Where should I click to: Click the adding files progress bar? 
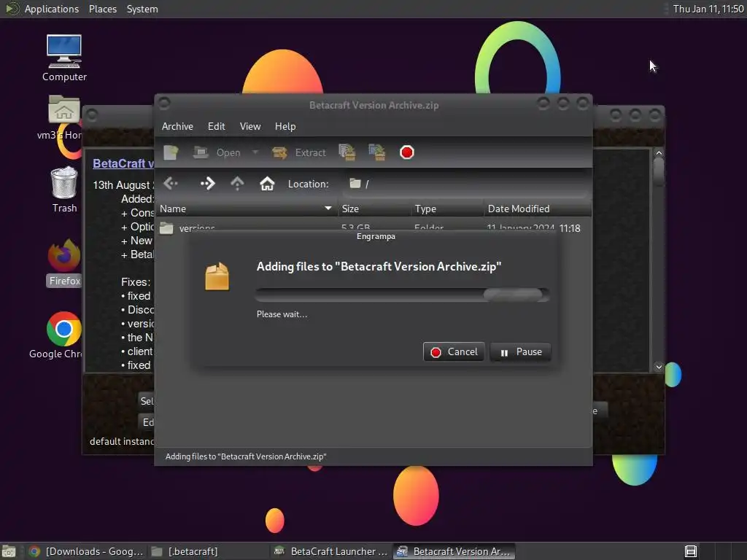click(x=403, y=295)
